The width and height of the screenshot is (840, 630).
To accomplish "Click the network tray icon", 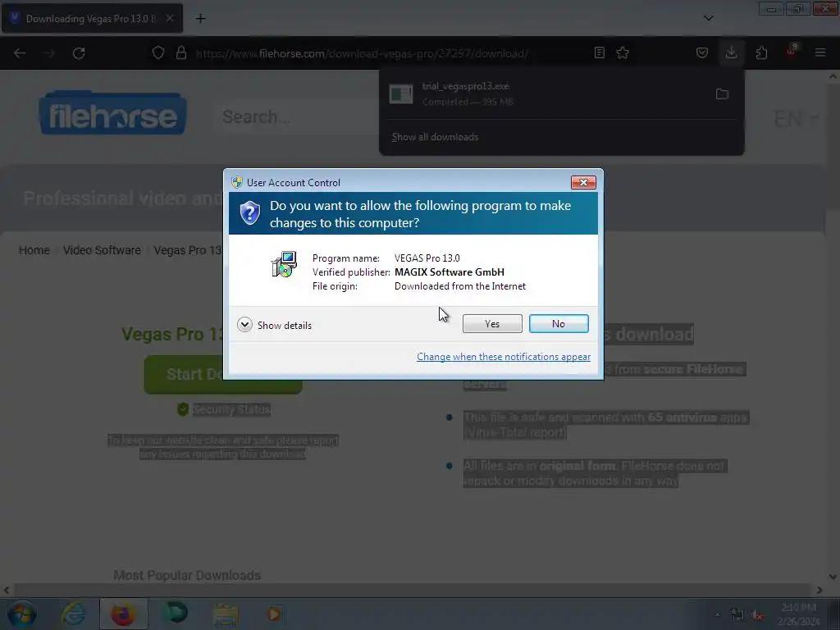I will click(x=737, y=615).
